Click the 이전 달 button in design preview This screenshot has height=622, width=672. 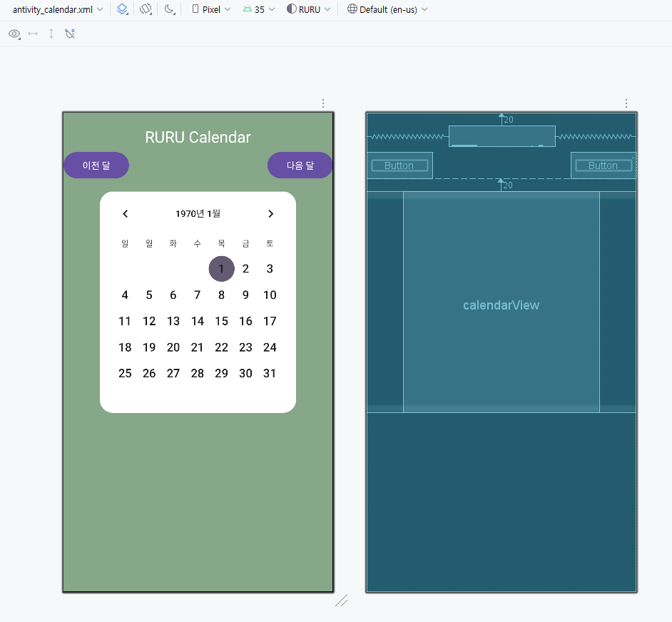[96, 165]
